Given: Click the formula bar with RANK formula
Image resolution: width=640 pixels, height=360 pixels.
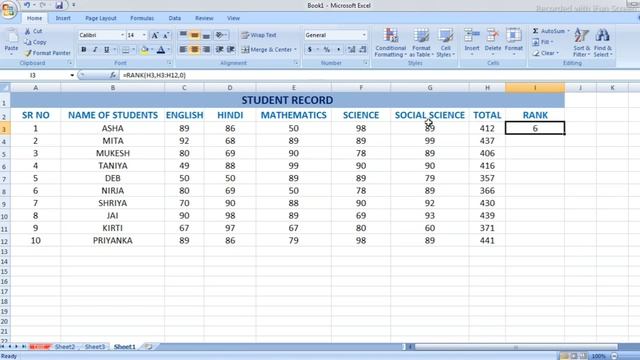Looking at the screenshot, I should coord(380,76).
